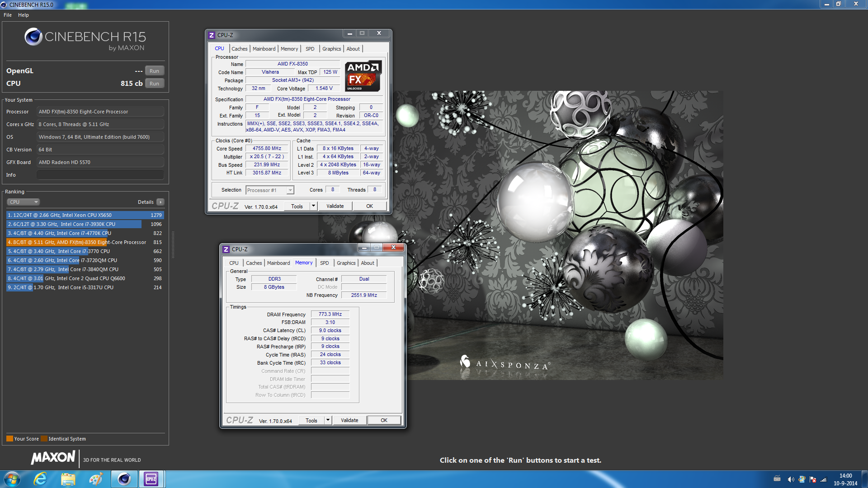The image size is (868, 488).
Task: Open the volume speaker tray icon
Action: tap(790, 479)
